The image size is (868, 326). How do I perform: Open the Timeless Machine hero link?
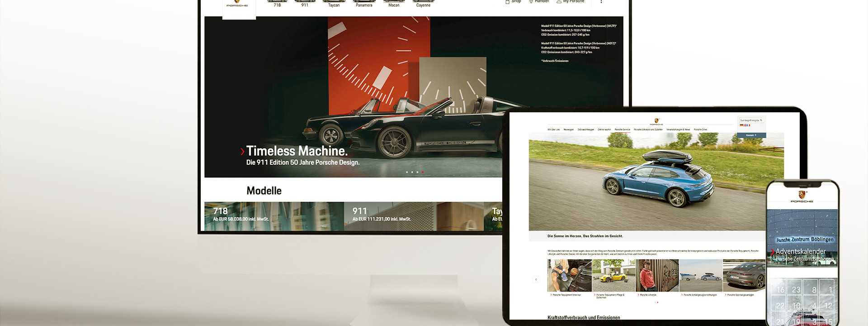(x=297, y=151)
